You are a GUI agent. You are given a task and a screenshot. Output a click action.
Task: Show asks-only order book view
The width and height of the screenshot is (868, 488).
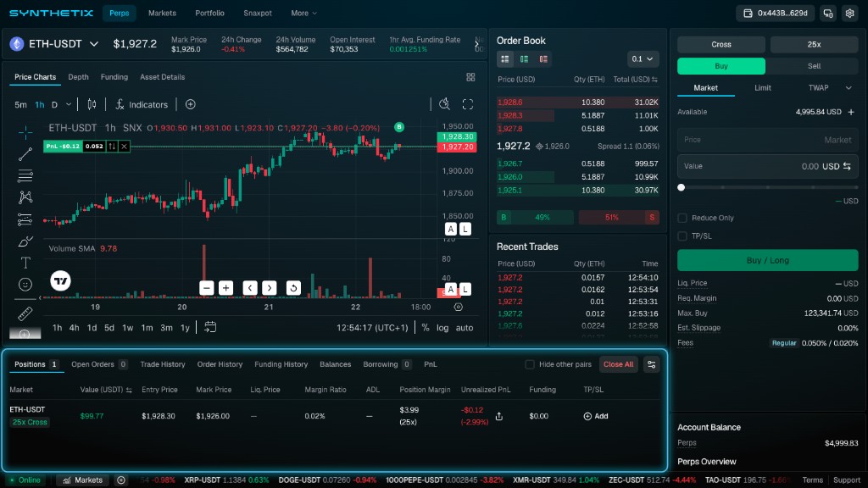pyautogui.click(x=543, y=59)
